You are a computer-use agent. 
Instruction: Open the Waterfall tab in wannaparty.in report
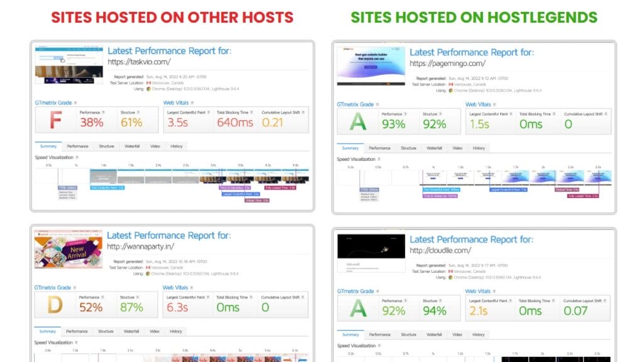pyautogui.click(x=131, y=332)
